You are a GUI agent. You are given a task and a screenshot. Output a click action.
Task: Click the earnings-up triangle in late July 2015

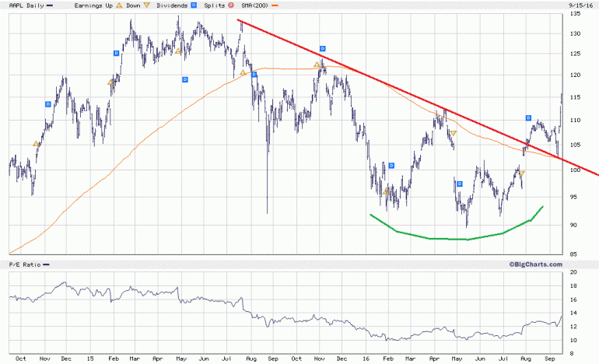[243, 72]
